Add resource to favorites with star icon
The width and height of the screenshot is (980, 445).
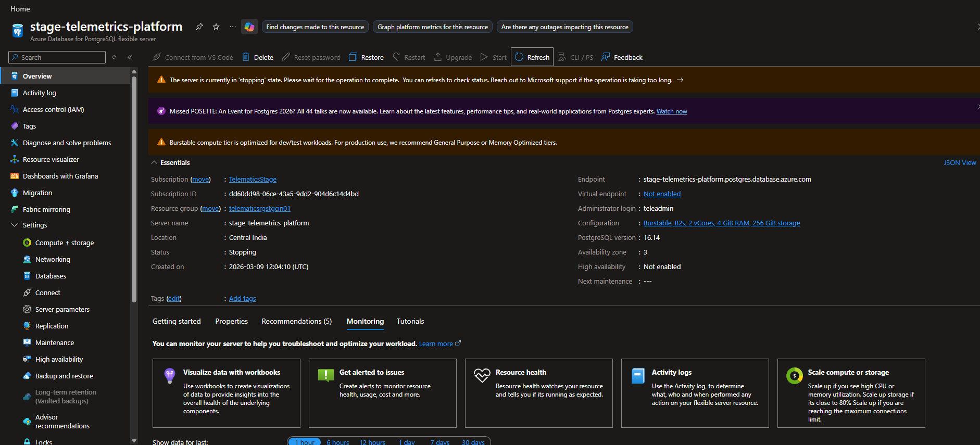coord(216,27)
